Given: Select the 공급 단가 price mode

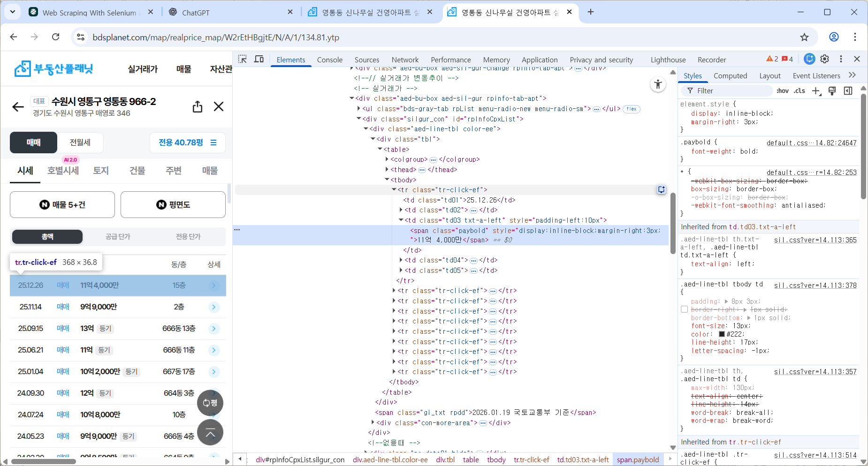Looking at the screenshot, I should (118, 237).
